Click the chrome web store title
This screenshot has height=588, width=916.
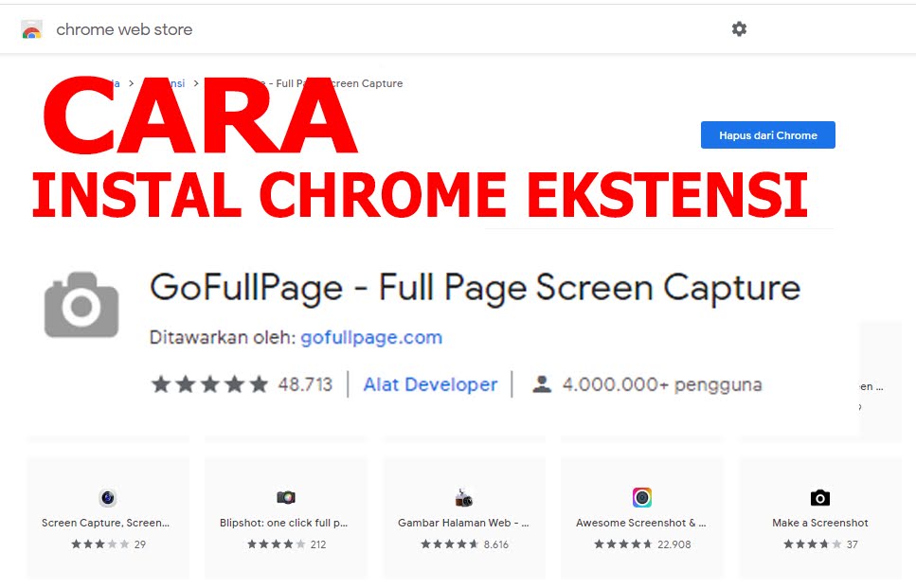[124, 29]
